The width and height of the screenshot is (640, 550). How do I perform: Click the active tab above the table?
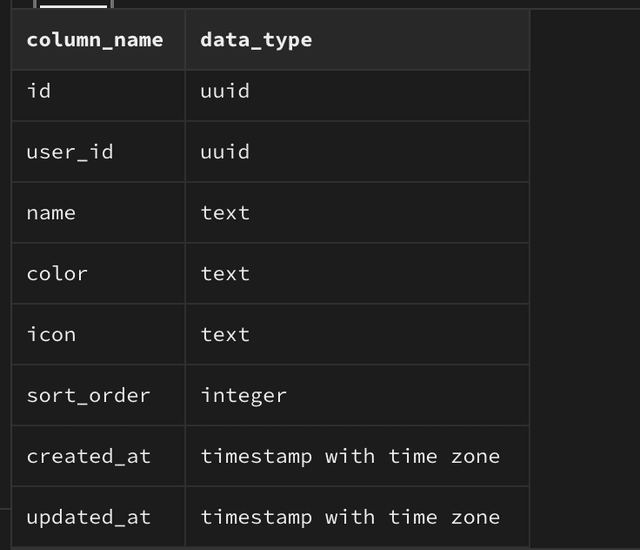click(x=71, y=4)
